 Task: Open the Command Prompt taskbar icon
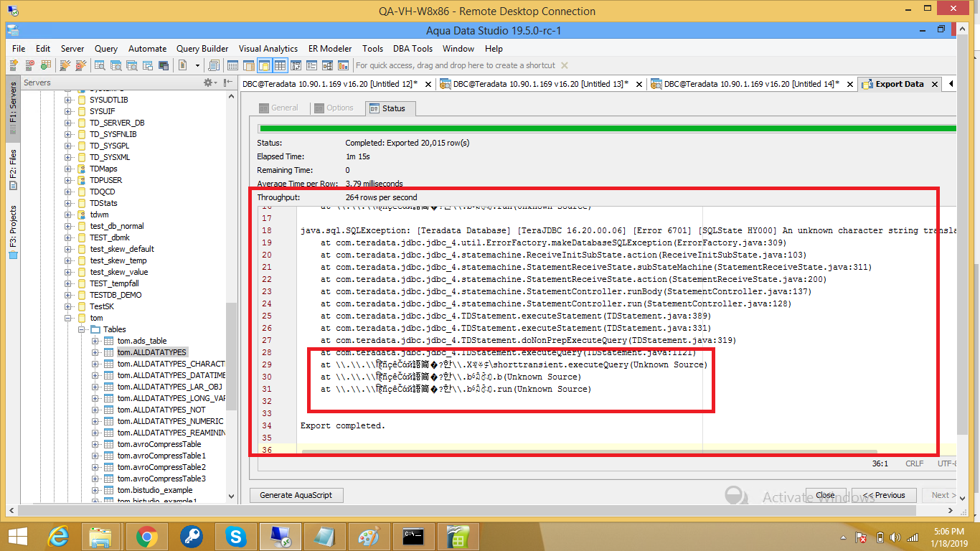(413, 536)
